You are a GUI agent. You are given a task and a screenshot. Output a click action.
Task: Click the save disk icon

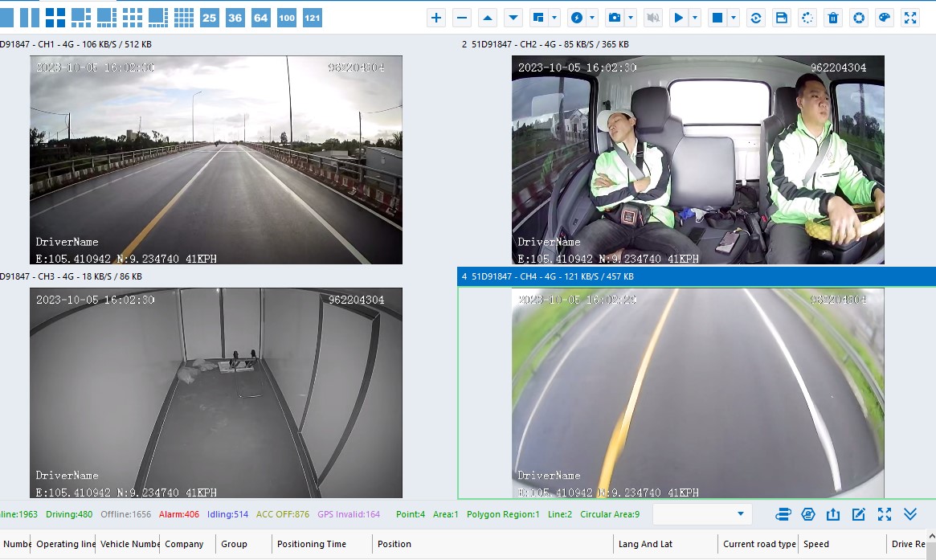click(x=782, y=18)
